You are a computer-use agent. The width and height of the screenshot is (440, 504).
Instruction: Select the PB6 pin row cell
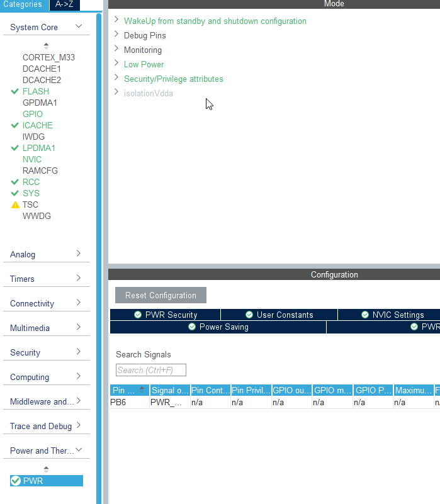click(129, 403)
